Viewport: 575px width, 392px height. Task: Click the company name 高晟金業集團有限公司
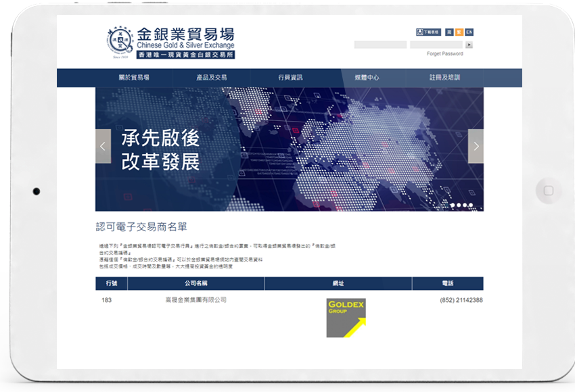point(195,299)
